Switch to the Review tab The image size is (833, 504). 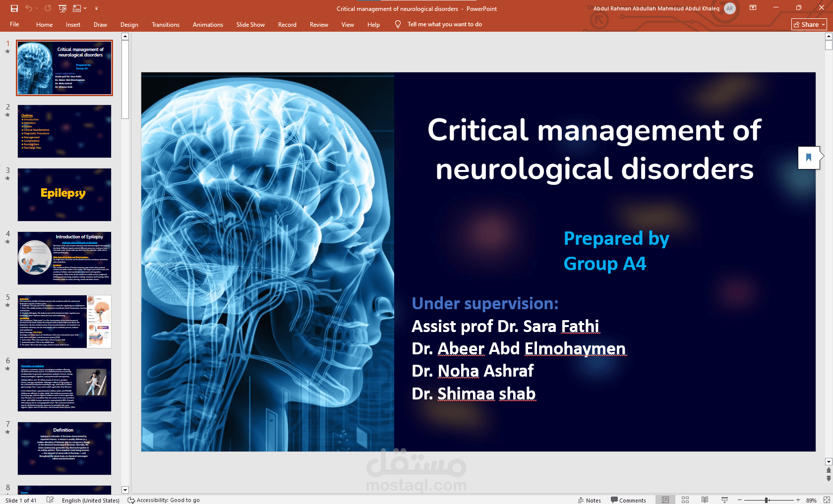(319, 24)
